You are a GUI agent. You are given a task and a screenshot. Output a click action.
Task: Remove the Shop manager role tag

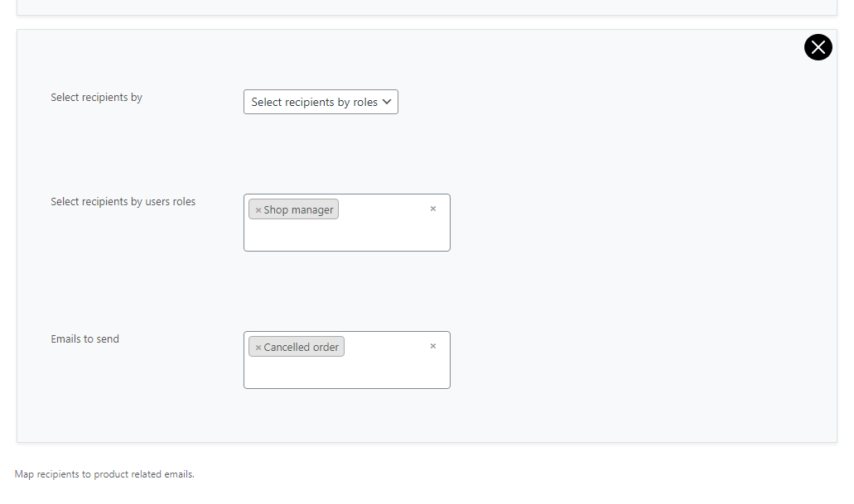[x=258, y=210]
